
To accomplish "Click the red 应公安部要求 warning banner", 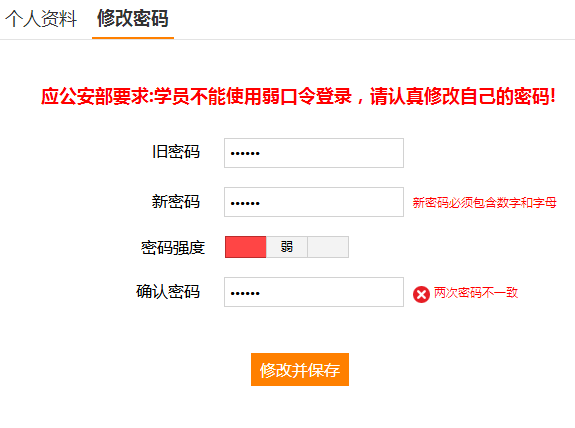I will [x=298, y=96].
